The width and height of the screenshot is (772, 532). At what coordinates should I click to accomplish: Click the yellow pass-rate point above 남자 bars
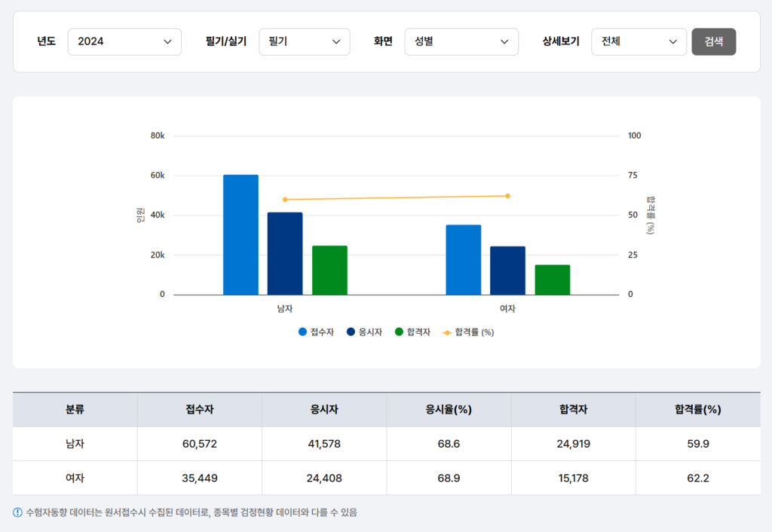coord(285,200)
